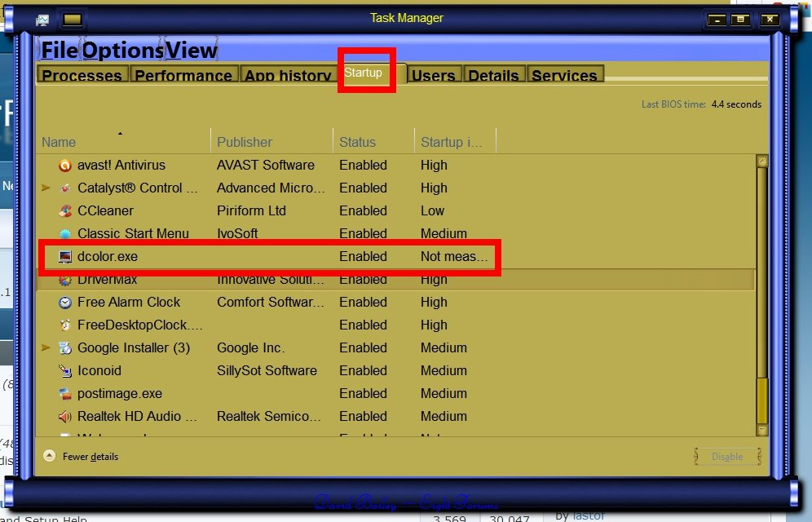Expand the Google Installer (3) group

(46, 348)
